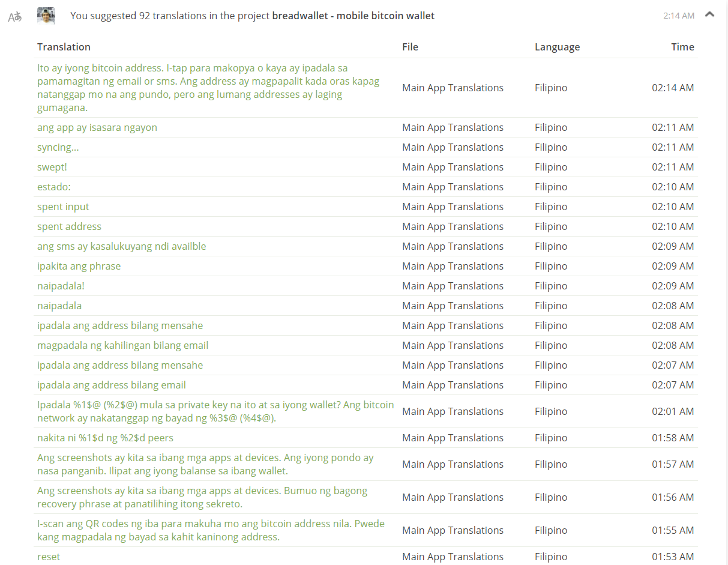Image resolution: width=728 pixels, height=565 pixels.
Task: Click the 'reset' translation link
Action: pyautogui.click(x=49, y=557)
